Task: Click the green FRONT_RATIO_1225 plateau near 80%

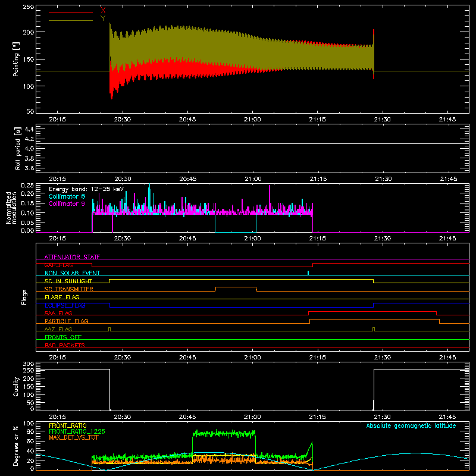Action: tap(224, 434)
